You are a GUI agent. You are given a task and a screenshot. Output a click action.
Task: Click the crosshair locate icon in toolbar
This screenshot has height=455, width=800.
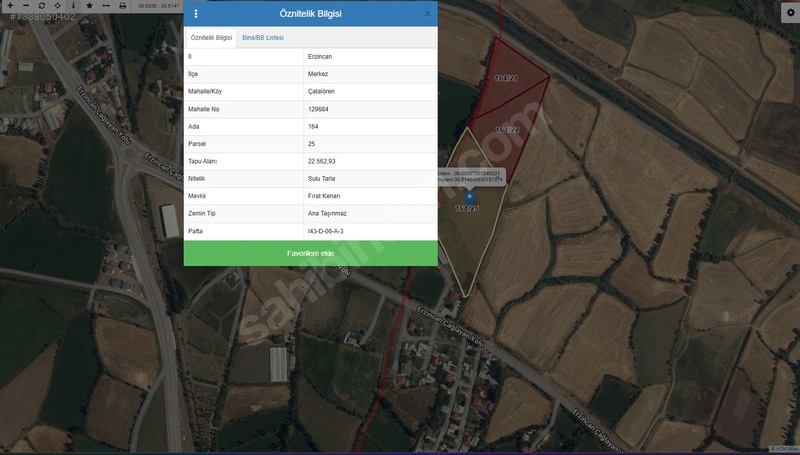[x=58, y=6]
